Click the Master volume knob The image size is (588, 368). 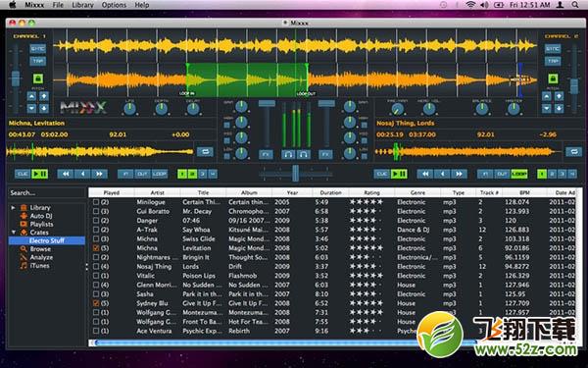tap(514, 109)
